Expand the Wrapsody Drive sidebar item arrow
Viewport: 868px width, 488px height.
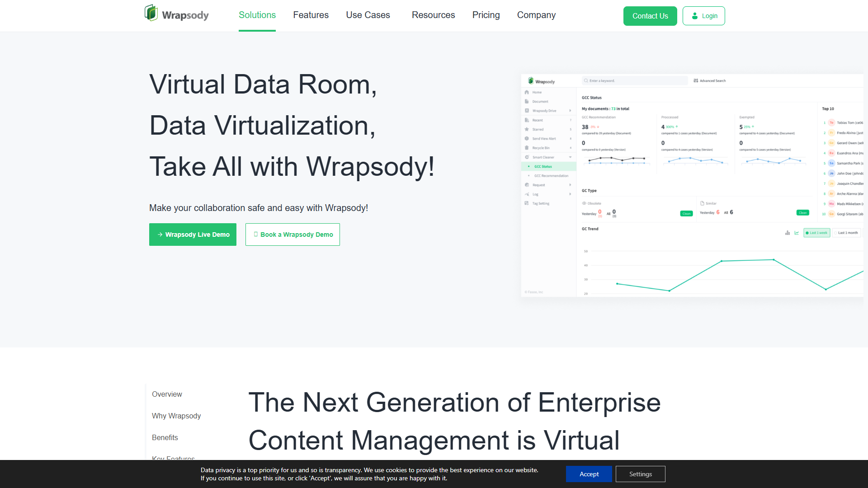click(570, 111)
